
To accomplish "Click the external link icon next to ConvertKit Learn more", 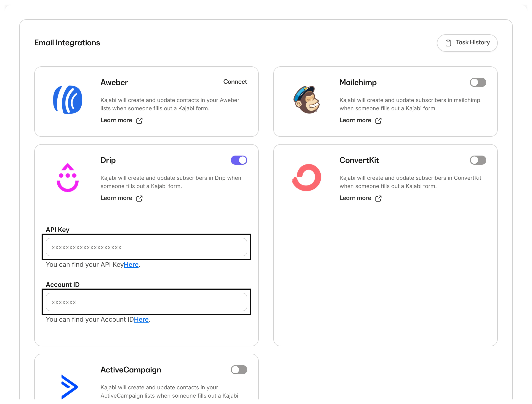I will [x=378, y=198].
